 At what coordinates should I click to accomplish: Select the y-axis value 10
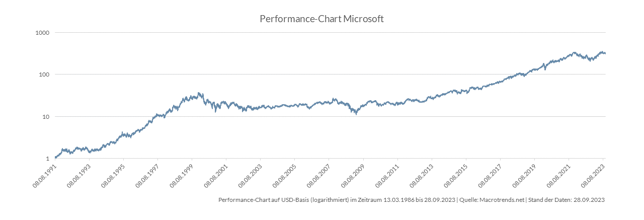45,117
